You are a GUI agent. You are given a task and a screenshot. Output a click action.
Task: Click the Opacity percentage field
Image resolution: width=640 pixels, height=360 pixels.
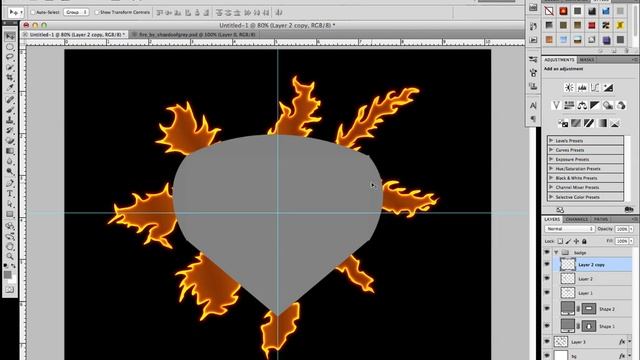pos(622,229)
